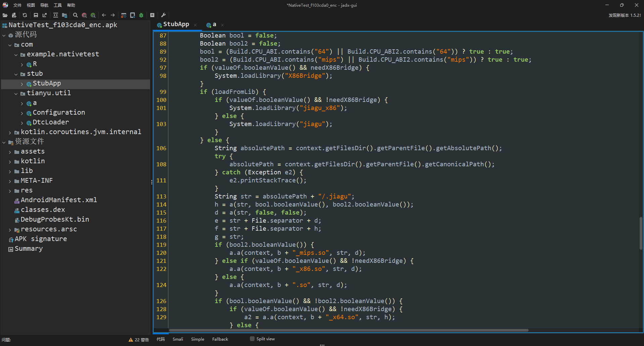Toggle the deobfuscation toolbar icon
The height and width of the screenshot is (346, 644).
coord(124,15)
